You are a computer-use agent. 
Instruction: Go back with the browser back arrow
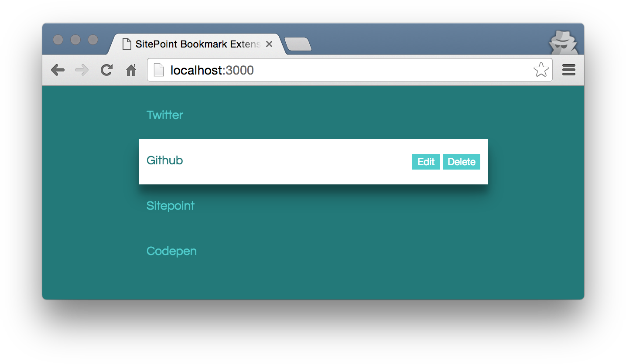pos(58,70)
